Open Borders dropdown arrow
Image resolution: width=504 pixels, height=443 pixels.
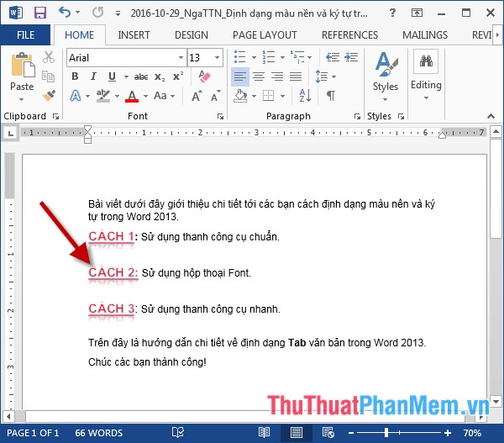282,96
